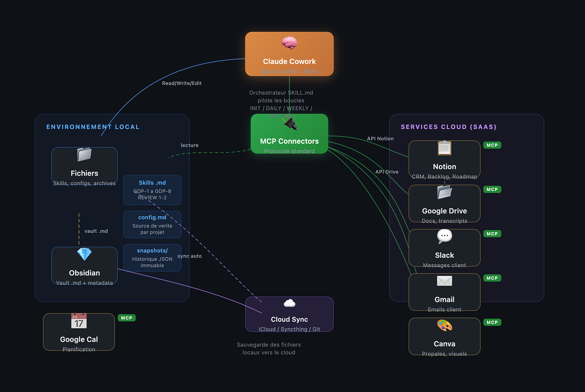Click the "Orchestrateur SKILL.md" description text
Viewport: 585px width, 392px height.
coord(281,93)
